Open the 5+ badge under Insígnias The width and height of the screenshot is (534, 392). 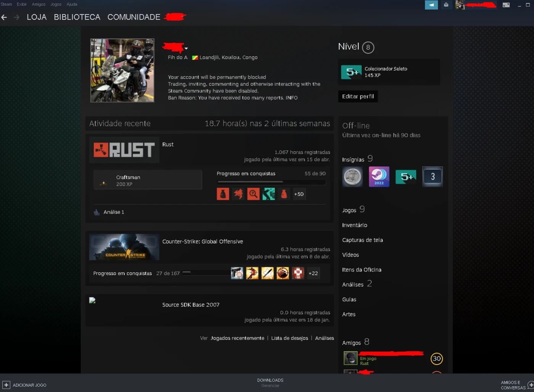(406, 177)
